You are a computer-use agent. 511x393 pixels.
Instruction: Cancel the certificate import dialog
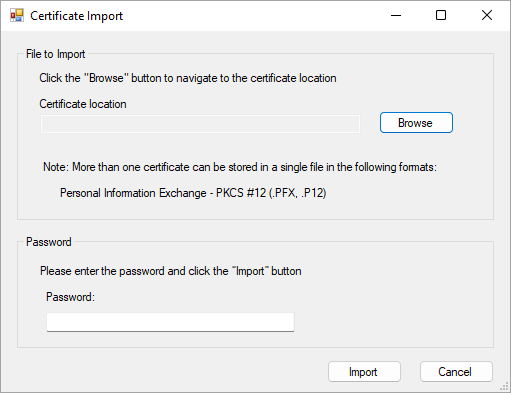point(456,372)
